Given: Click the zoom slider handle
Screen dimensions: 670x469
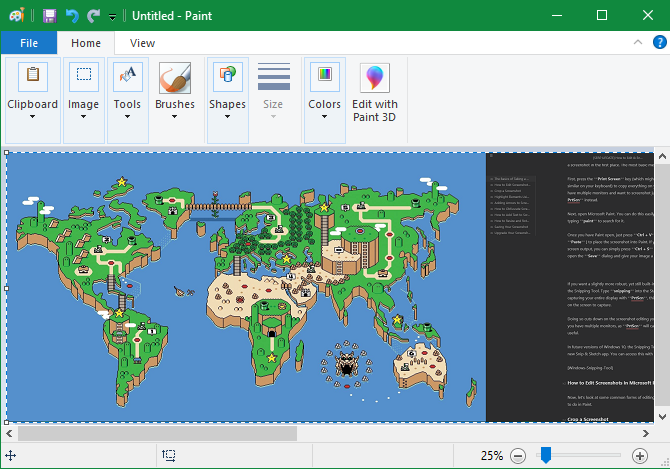Looking at the screenshot, I should point(546,455).
